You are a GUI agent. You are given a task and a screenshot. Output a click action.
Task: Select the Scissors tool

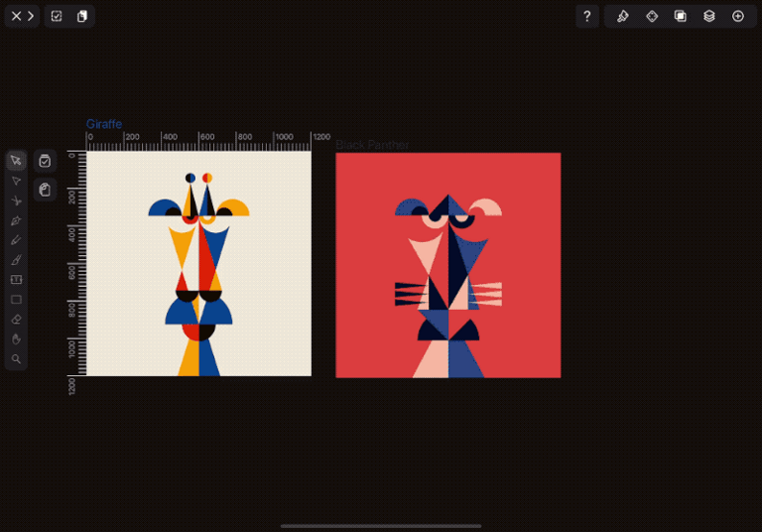pos(16,200)
